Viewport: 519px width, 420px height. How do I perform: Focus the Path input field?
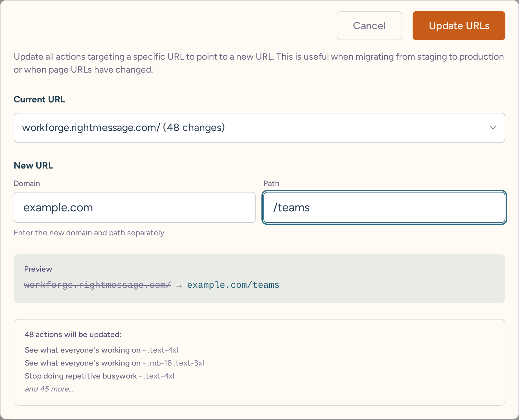(x=384, y=207)
